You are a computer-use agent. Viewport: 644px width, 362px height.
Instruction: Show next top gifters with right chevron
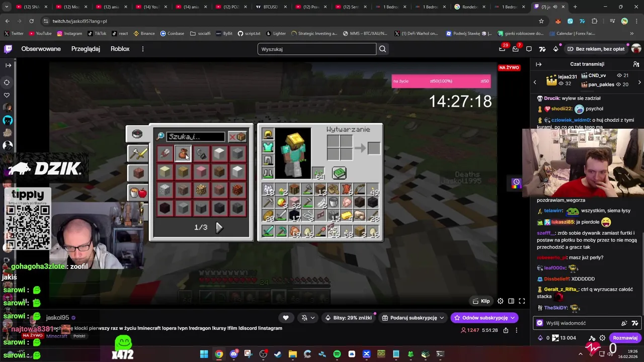[639, 82]
